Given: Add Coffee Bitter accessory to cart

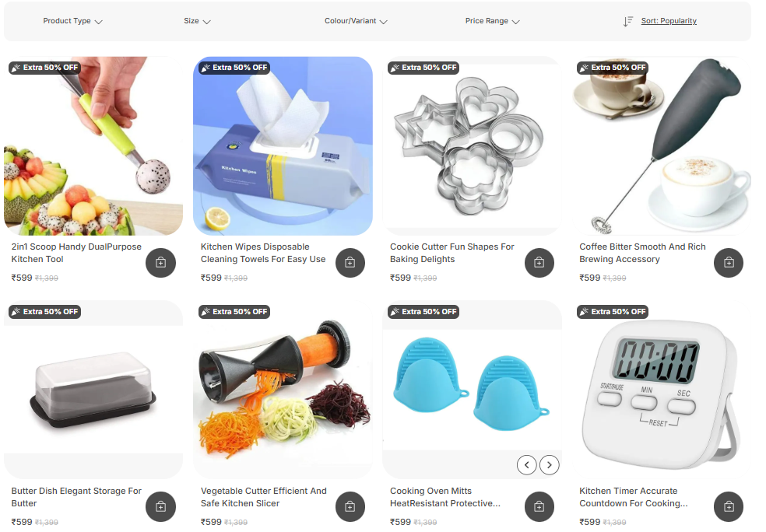Looking at the screenshot, I should click(729, 263).
